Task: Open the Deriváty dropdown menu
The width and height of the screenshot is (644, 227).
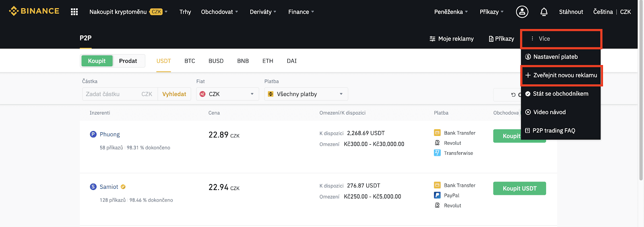Action: [x=263, y=12]
